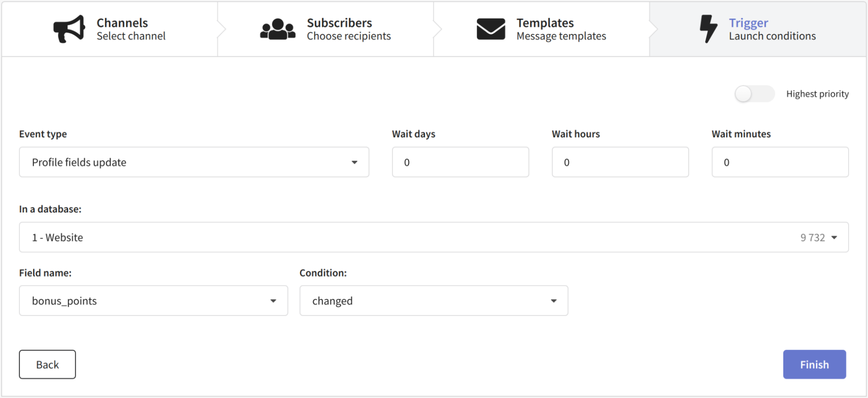The image size is (868, 398).
Task: Focus the Wait days input field
Action: point(460,162)
